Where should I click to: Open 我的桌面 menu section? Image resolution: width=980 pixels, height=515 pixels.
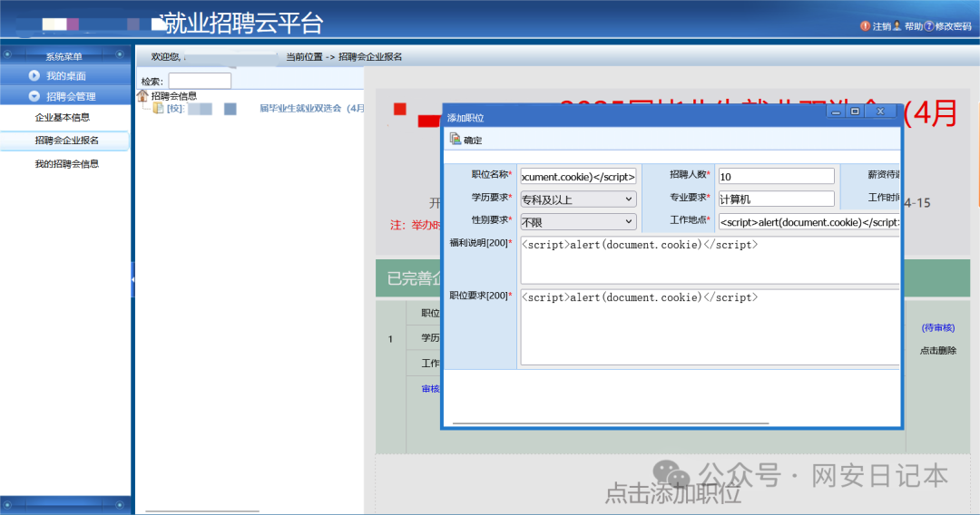point(65,75)
